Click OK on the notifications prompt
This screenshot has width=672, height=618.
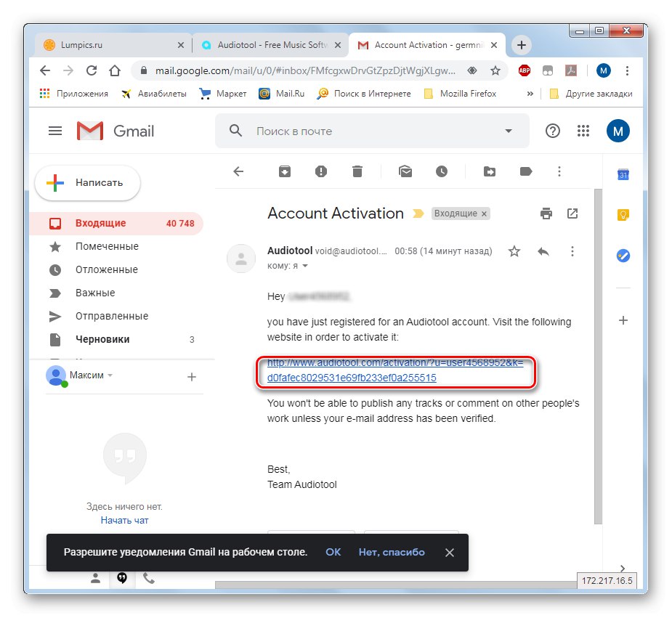pos(333,552)
